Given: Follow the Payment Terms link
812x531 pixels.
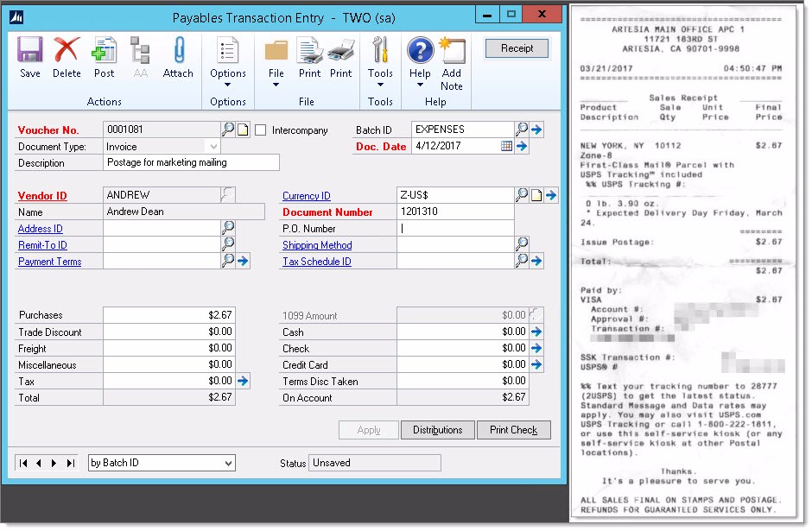Looking at the screenshot, I should (x=49, y=262).
